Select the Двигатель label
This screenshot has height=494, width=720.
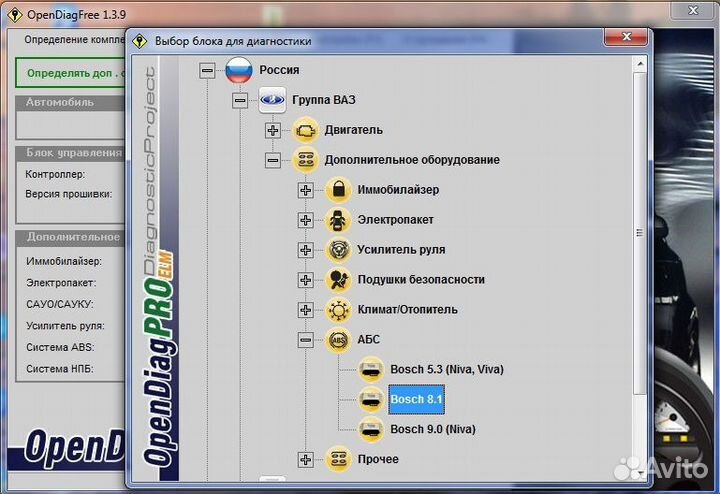pos(354,130)
